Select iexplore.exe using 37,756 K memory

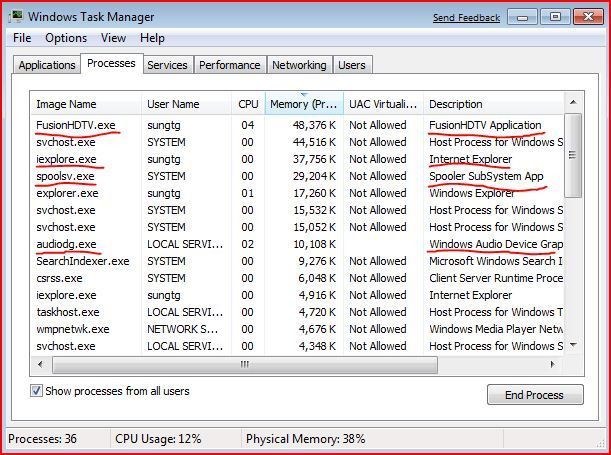(297, 159)
